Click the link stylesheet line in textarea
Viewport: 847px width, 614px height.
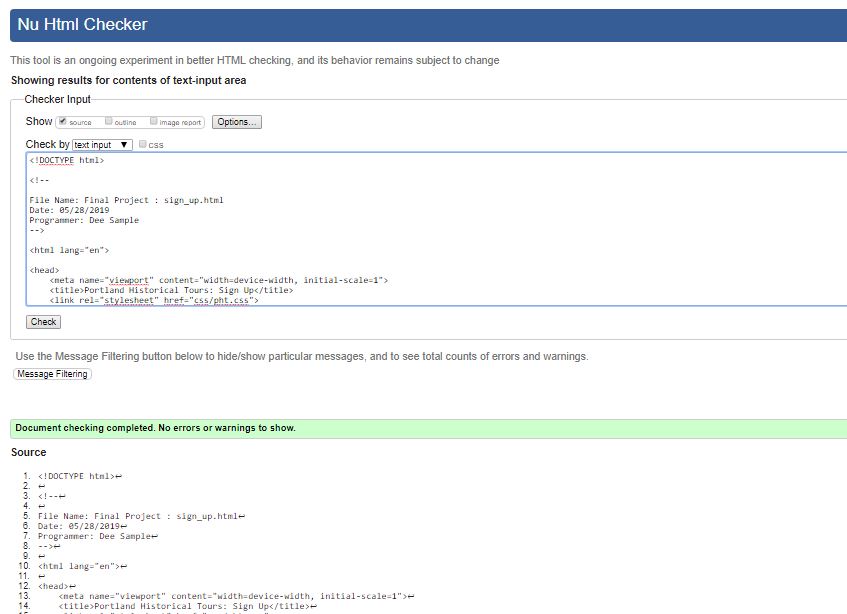click(x=154, y=300)
